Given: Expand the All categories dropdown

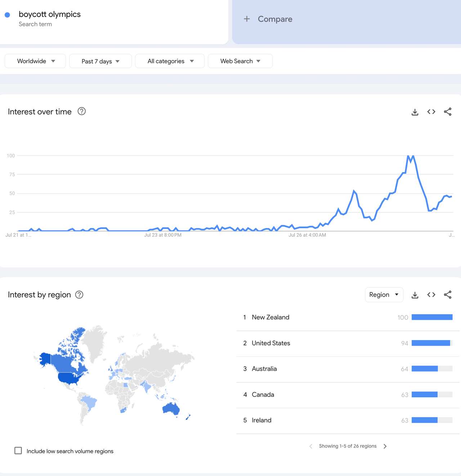Looking at the screenshot, I should coord(170,61).
